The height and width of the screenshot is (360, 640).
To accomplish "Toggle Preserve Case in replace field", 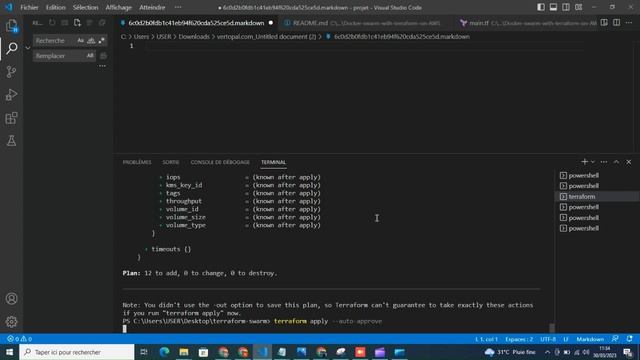I will (90, 56).
